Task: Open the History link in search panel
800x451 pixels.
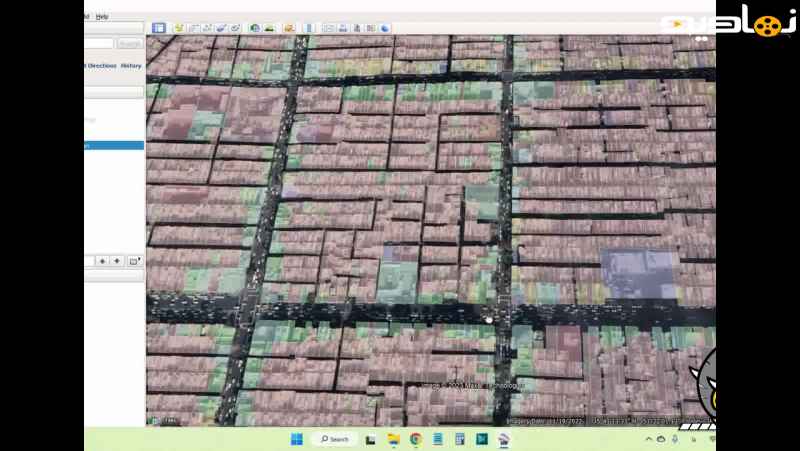Action: (x=131, y=65)
